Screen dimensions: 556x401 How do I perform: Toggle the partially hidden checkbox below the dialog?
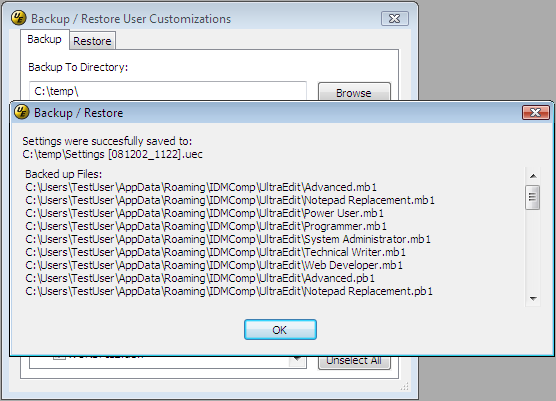[x=60, y=357]
